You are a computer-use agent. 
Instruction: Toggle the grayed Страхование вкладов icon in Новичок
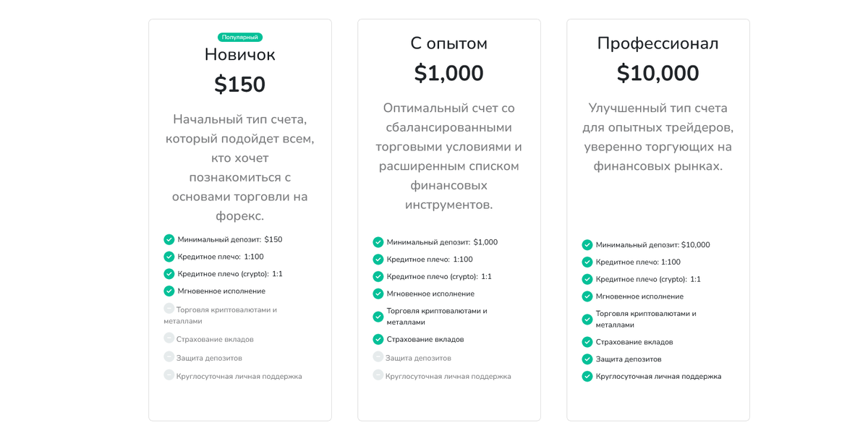168,338
